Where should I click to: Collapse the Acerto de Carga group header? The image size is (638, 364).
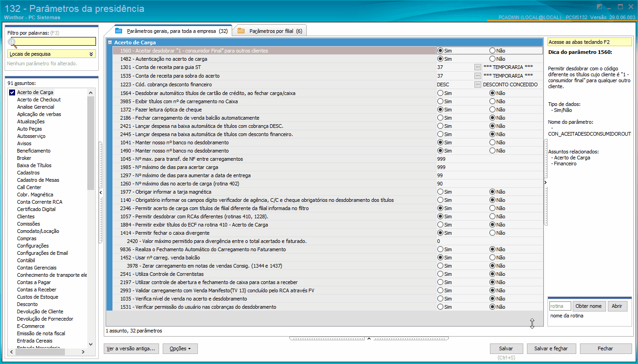coord(110,42)
